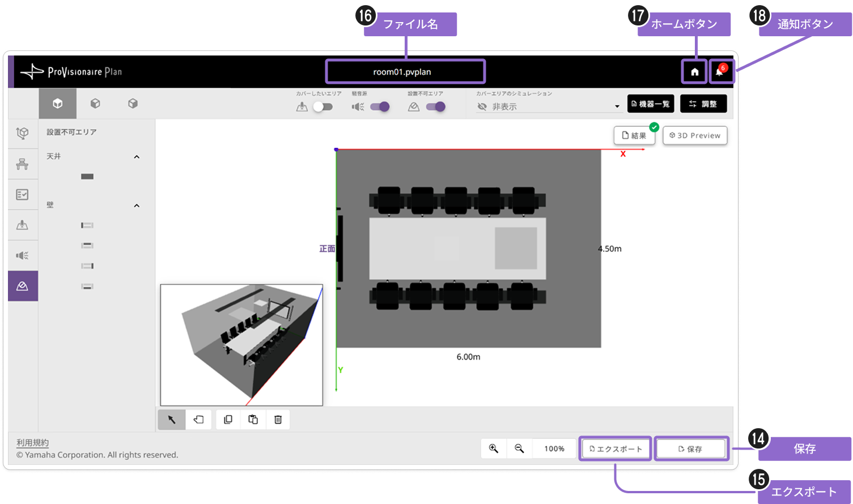Click the copy icon in bottom toolbar
This screenshot has width=853, height=504.
coord(228,420)
